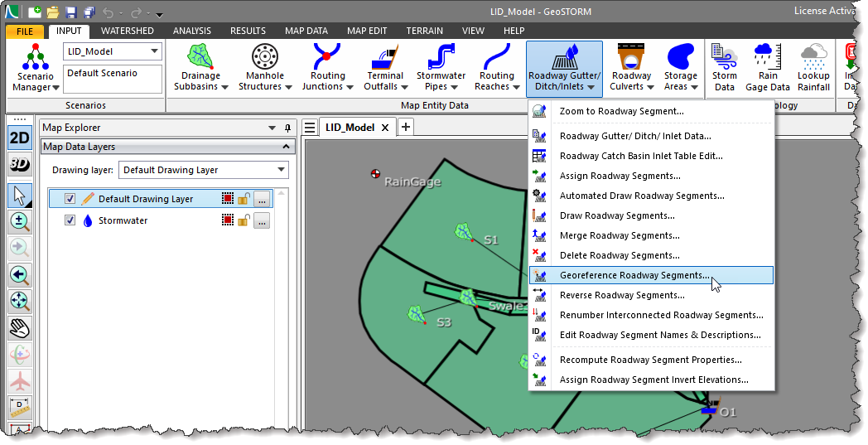The image size is (868, 445).
Task: Expand the Drawing layer dropdown
Action: pos(280,170)
